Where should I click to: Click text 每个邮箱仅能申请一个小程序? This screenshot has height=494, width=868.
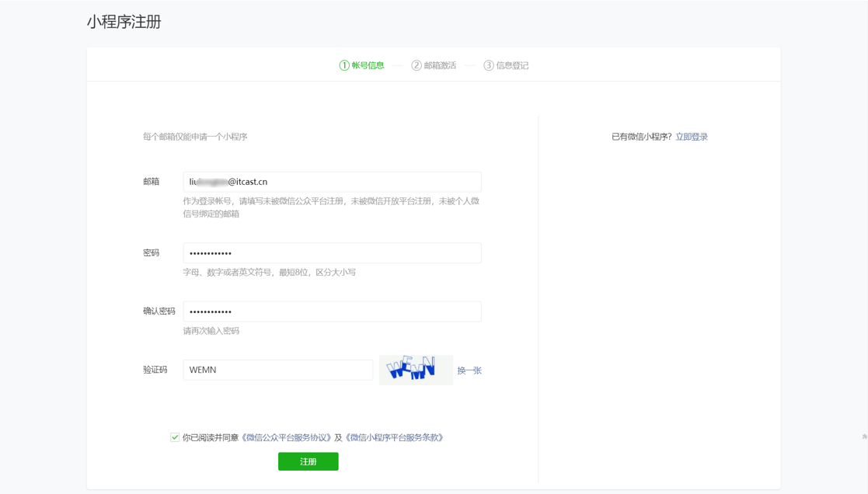(x=195, y=137)
